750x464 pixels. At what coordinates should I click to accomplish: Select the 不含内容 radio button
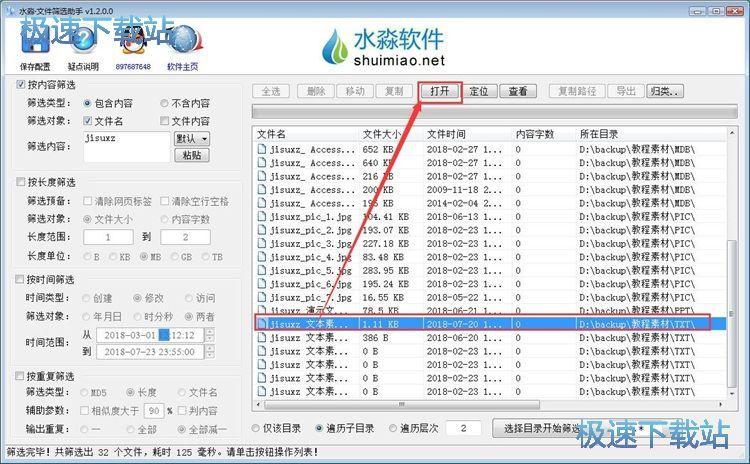coord(164,103)
